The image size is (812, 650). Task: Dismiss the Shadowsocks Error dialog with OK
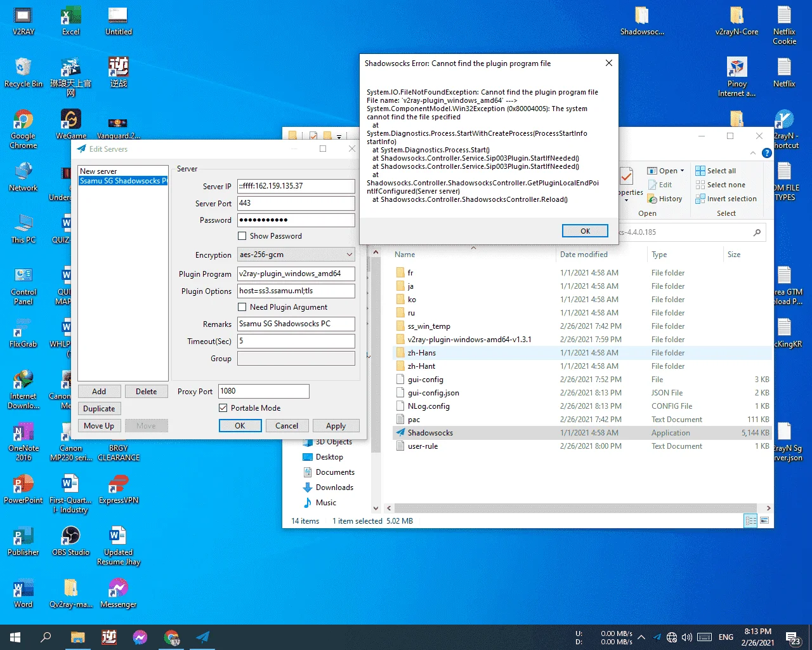585,231
